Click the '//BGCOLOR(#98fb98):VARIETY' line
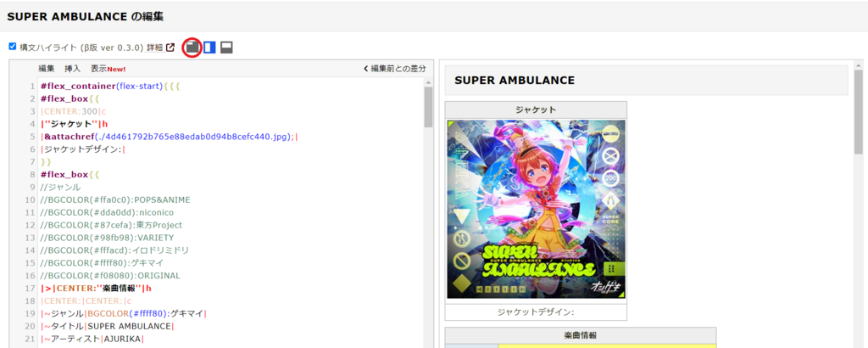Screen dimensions: 868x348 pos(107,238)
